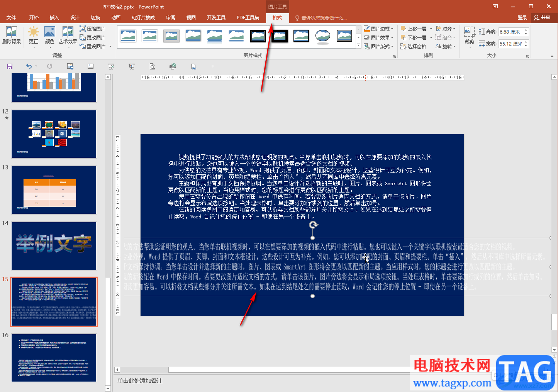Open the Picture Layout (图片版式) dropdown

[378, 46]
